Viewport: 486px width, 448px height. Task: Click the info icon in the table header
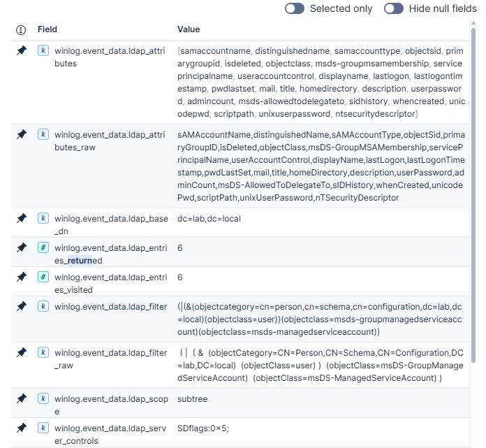pyautogui.click(x=21, y=30)
